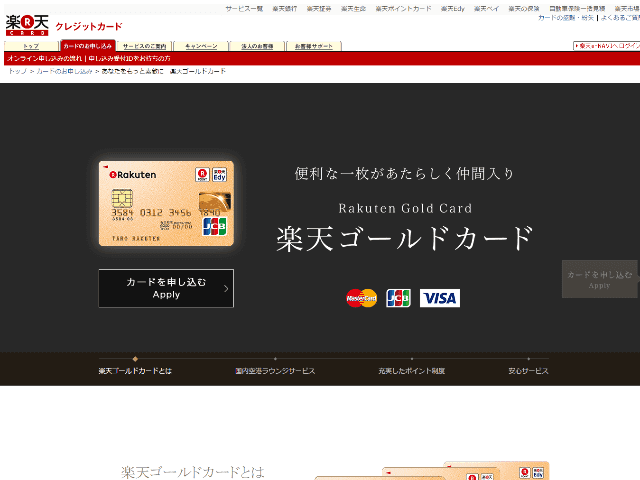
Task: Click the Rakuten Gold Card English heading
Action: 405,208
